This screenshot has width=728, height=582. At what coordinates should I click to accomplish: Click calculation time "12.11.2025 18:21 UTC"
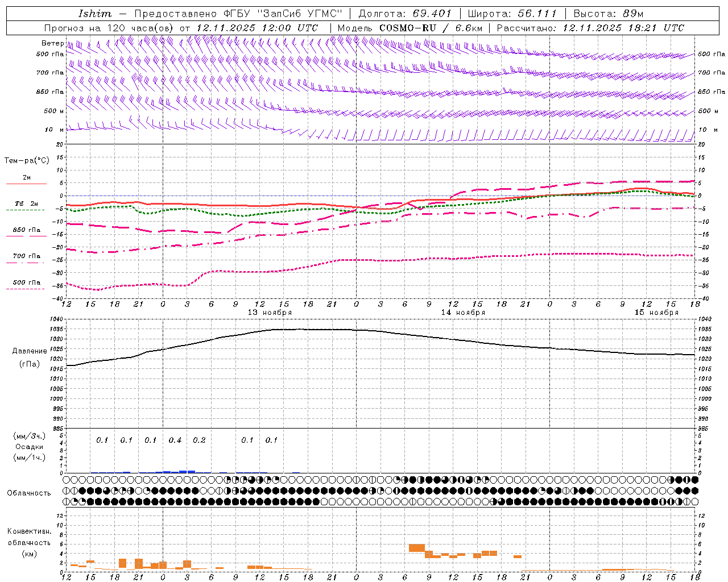click(623, 28)
